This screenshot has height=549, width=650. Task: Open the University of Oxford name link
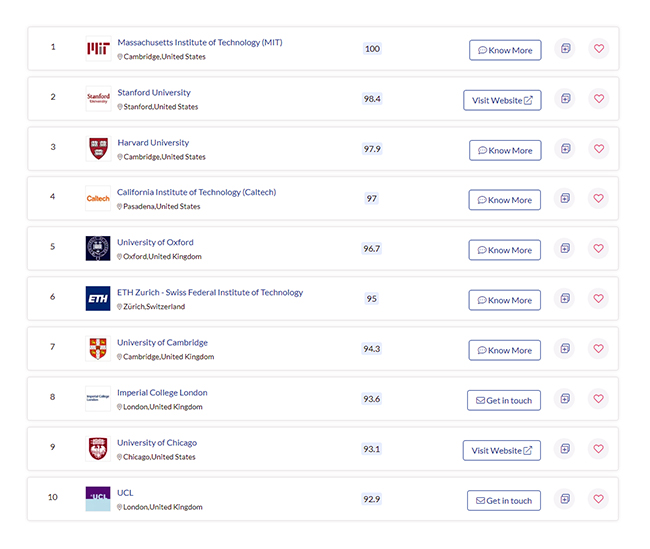tap(155, 243)
